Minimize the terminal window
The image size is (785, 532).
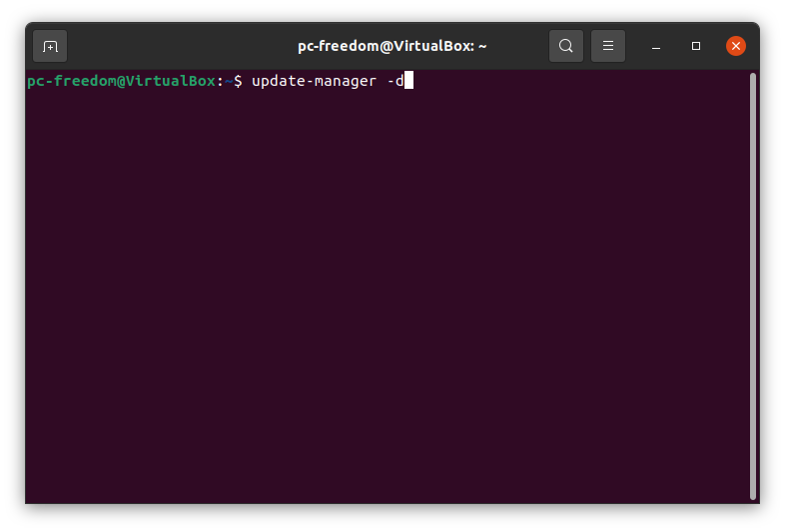657,46
